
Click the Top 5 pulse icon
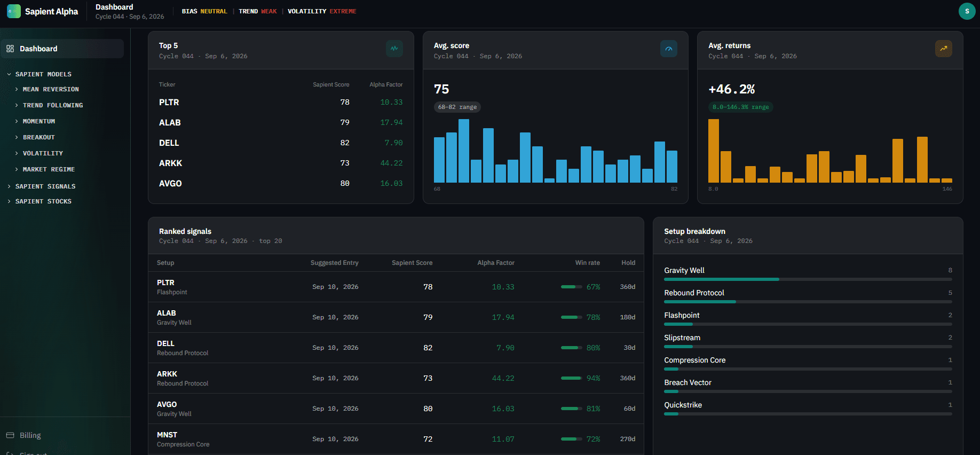pyautogui.click(x=394, y=49)
